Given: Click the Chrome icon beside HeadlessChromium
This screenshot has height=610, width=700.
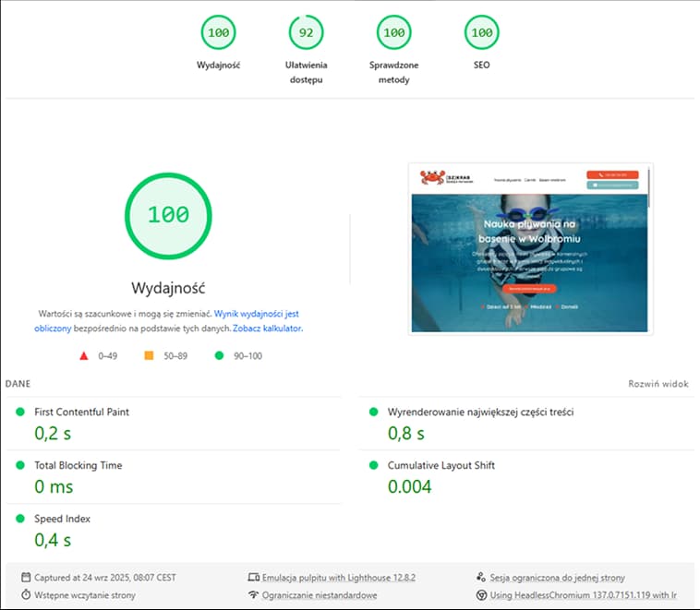Looking at the screenshot, I should coord(481,595).
